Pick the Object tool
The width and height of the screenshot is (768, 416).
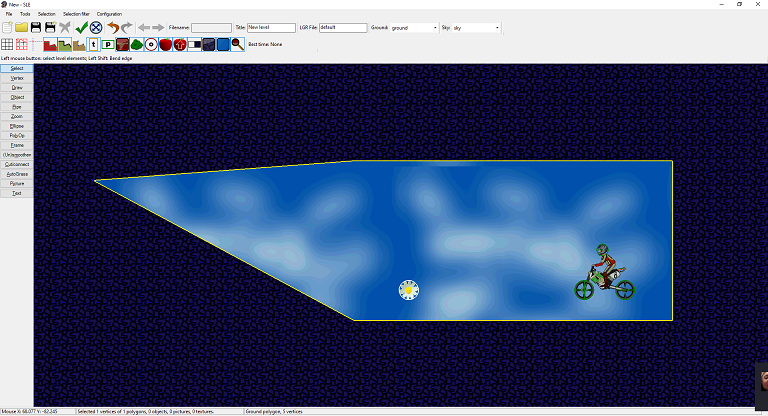[x=17, y=97]
